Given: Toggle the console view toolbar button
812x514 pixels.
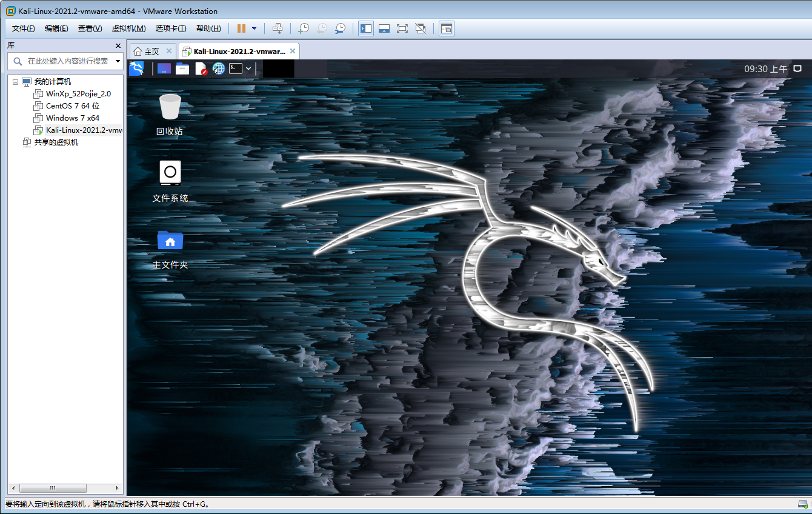Looking at the screenshot, I should click(447, 28).
